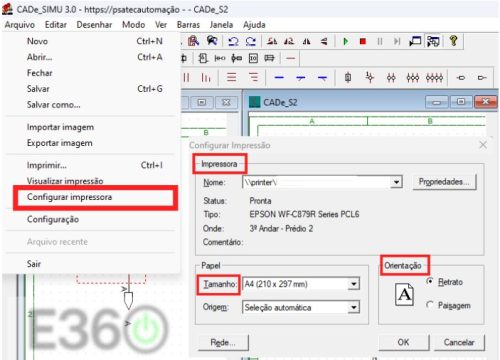Click the greyed step-forward simulation icon

tap(397, 41)
